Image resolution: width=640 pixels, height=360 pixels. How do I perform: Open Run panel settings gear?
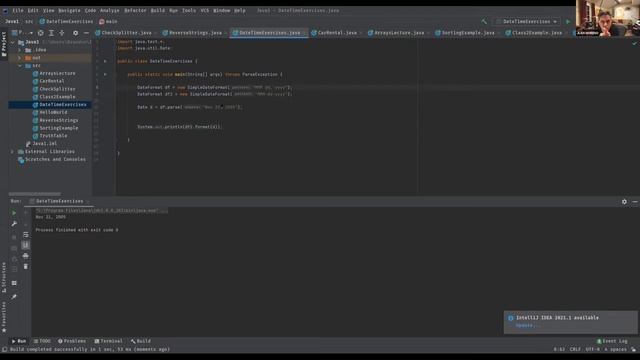tap(624, 202)
